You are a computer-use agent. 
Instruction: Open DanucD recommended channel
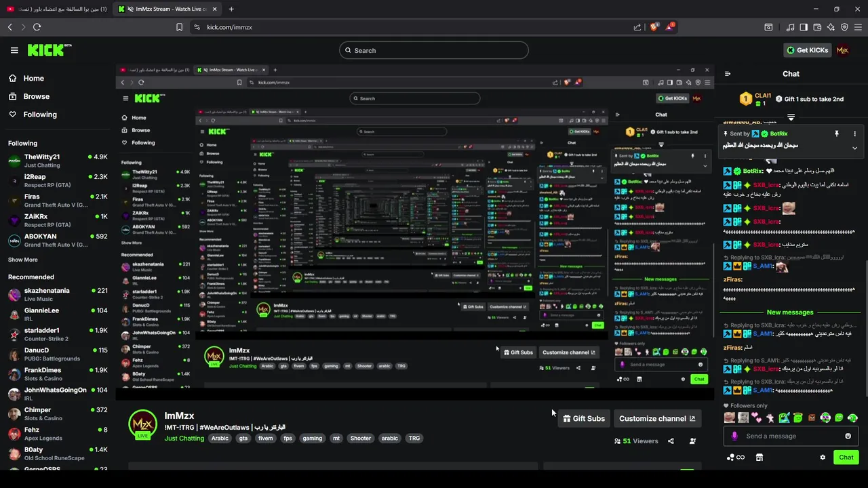pos(58,354)
